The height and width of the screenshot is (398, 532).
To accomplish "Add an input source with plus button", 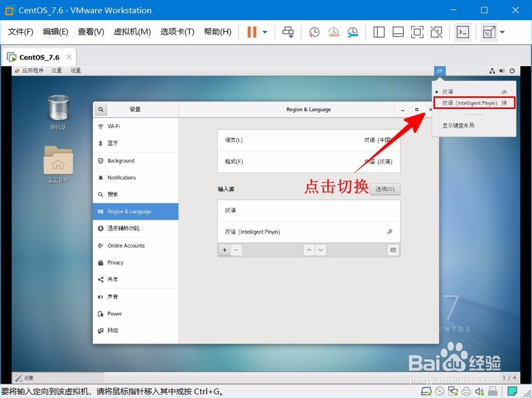I will pyautogui.click(x=225, y=250).
